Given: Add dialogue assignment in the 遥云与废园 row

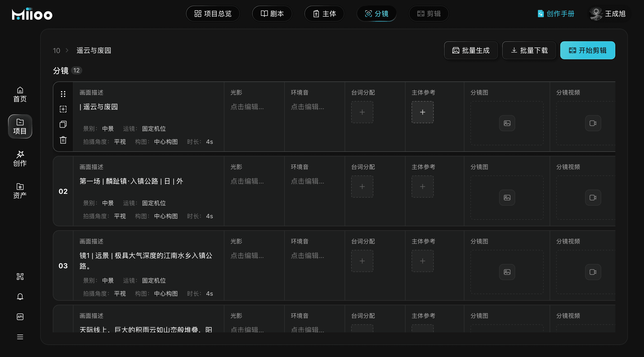Looking at the screenshot, I should click(x=362, y=112).
